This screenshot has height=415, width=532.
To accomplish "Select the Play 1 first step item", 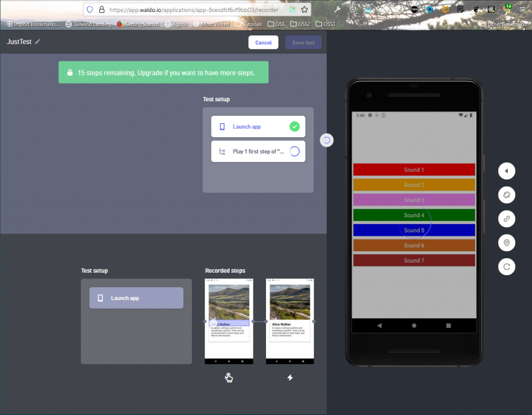I will coord(258,151).
